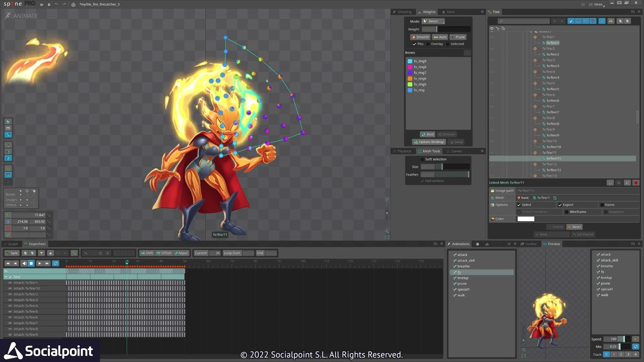
Task: Select preview Track 0 button
Action: 606,354
